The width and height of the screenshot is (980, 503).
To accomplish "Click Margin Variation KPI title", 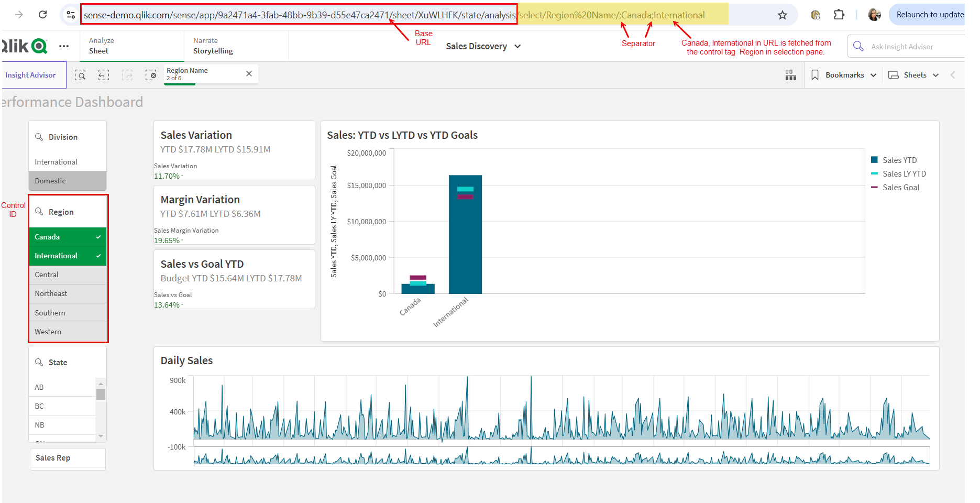I will tap(200, 200).
